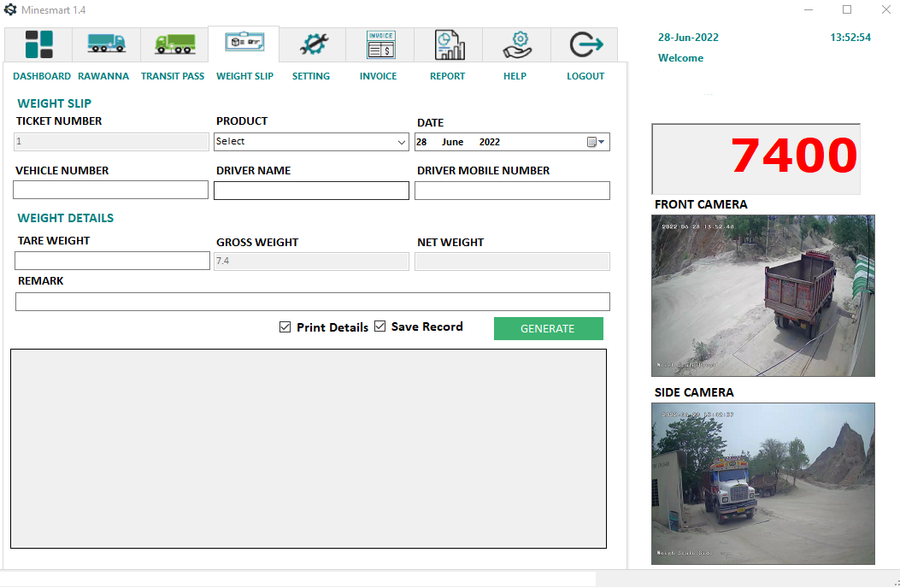Select the Weight Slip ticket icon
The height and width of the screenshot is (588, 900).
click(x=244, y=42)
